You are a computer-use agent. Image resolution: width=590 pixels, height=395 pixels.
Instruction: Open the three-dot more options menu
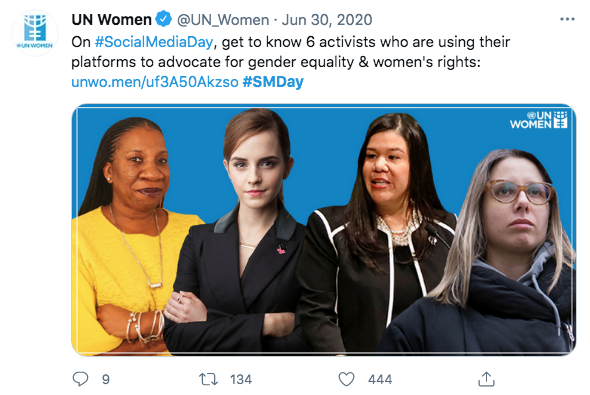567,19
